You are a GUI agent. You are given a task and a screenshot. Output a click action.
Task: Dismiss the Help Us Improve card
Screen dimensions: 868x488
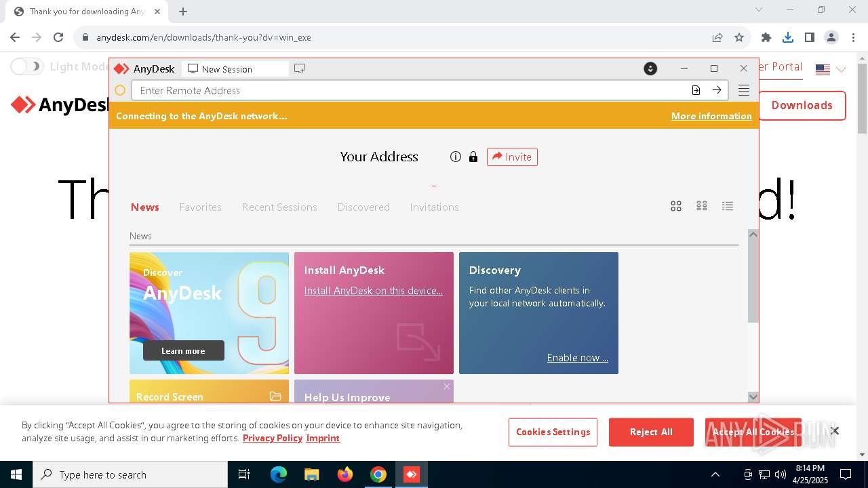tap(446, 386)
